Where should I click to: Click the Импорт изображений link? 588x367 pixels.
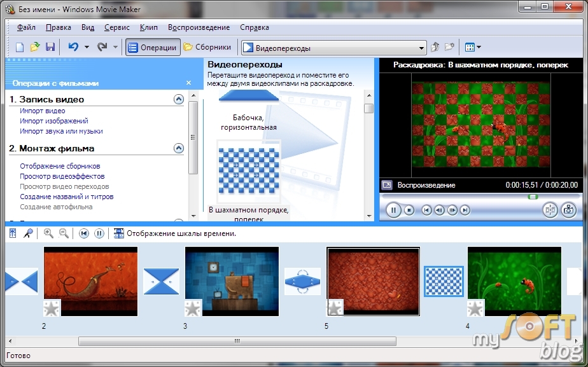click(x=54, y=121)
